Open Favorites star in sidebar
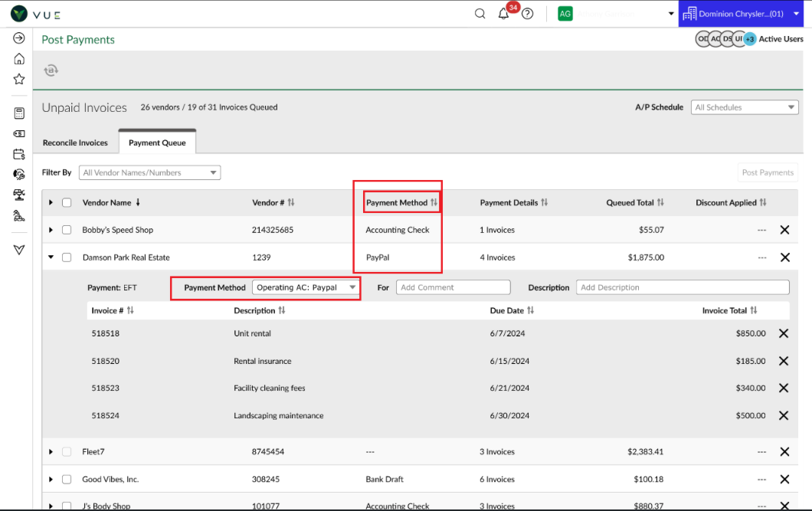Screen dimensions: 812x511 19,79
